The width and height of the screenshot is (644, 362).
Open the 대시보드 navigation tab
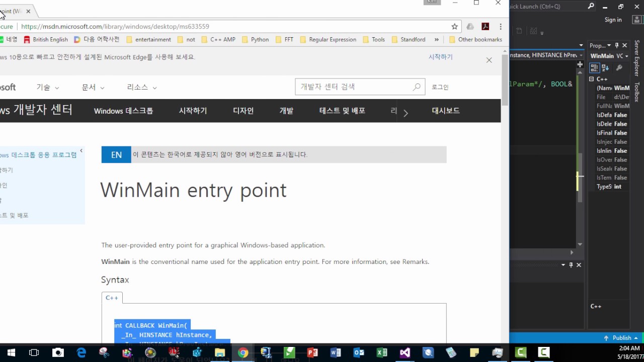446,111
